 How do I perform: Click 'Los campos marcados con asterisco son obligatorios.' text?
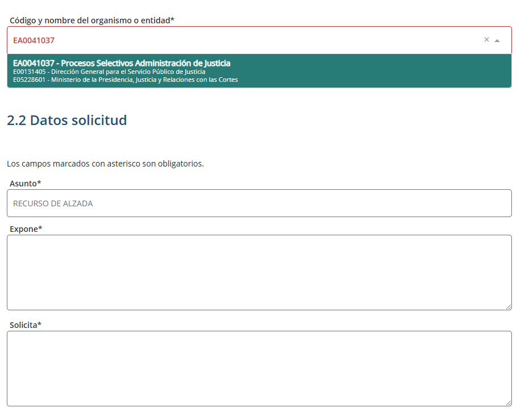[106, 164]
